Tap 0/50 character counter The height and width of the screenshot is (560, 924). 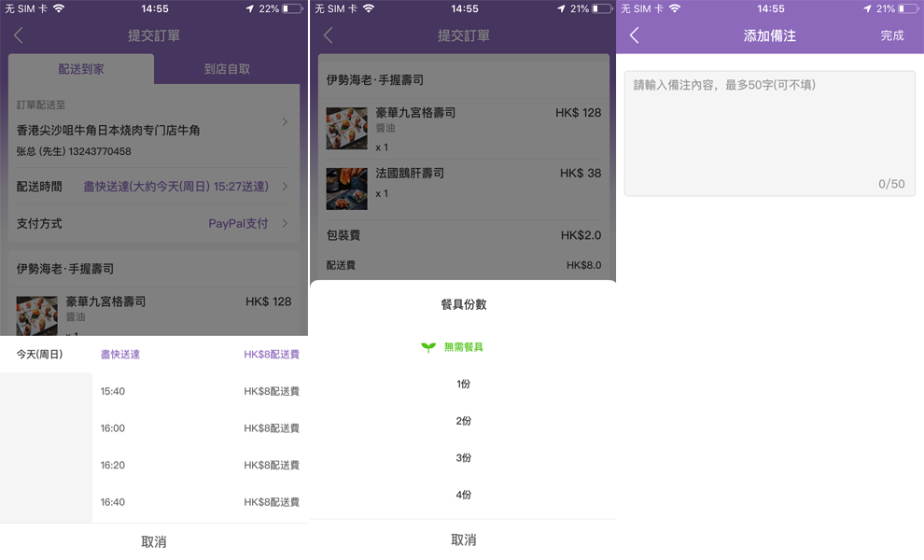(x=891, y=184)
